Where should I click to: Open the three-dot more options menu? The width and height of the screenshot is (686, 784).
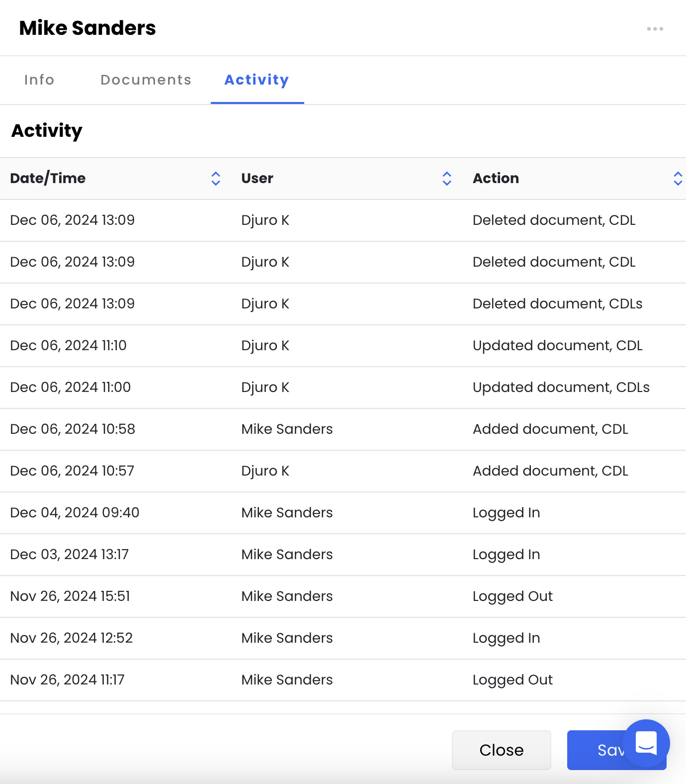pos(655,29)
